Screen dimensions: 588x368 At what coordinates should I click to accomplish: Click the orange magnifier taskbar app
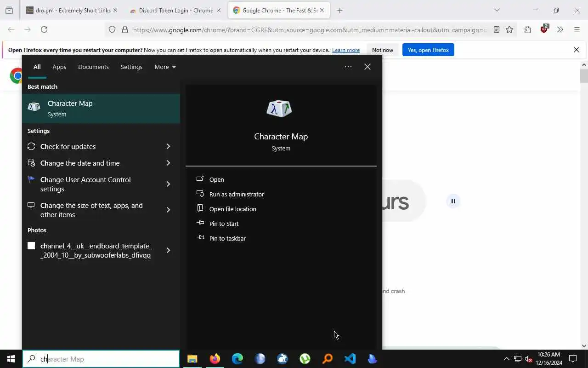click(328, 359)
